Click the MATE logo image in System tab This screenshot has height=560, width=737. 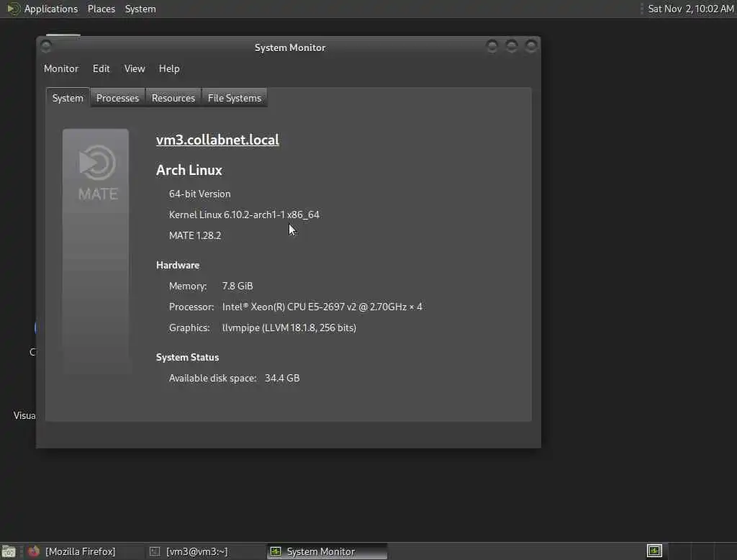[96, 251]
